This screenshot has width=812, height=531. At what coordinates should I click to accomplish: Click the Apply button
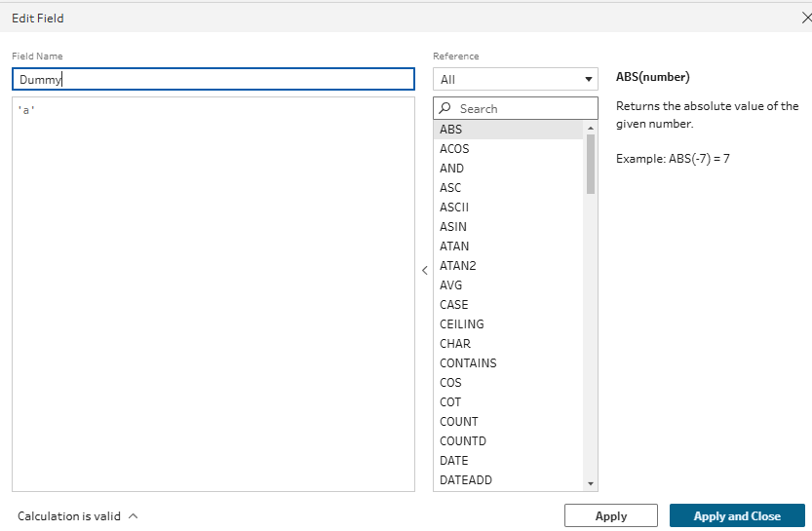click(x=610, y=516)
